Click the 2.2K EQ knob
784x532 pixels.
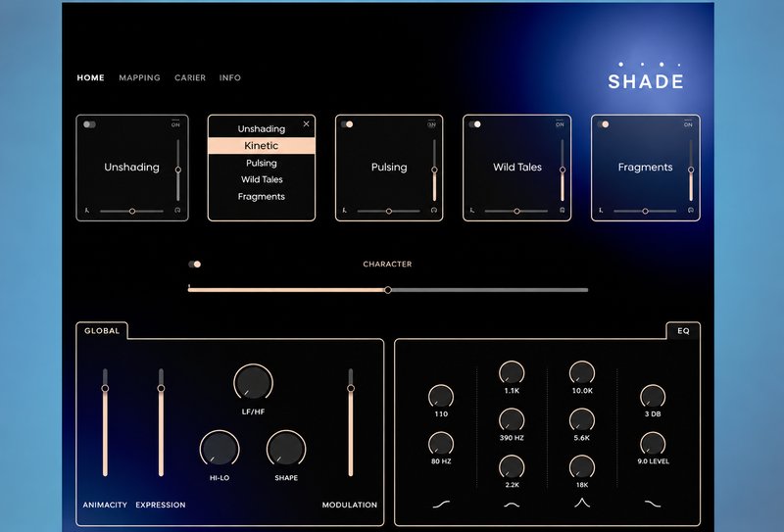512,467
